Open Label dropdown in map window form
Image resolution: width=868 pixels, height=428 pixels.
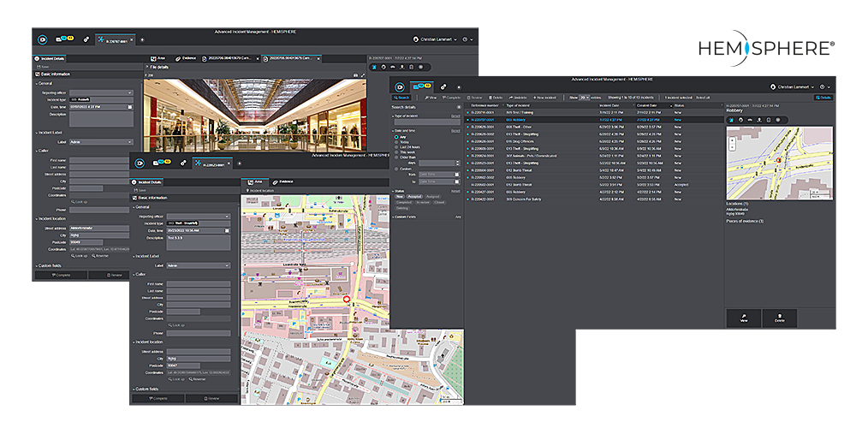point(199,265)
